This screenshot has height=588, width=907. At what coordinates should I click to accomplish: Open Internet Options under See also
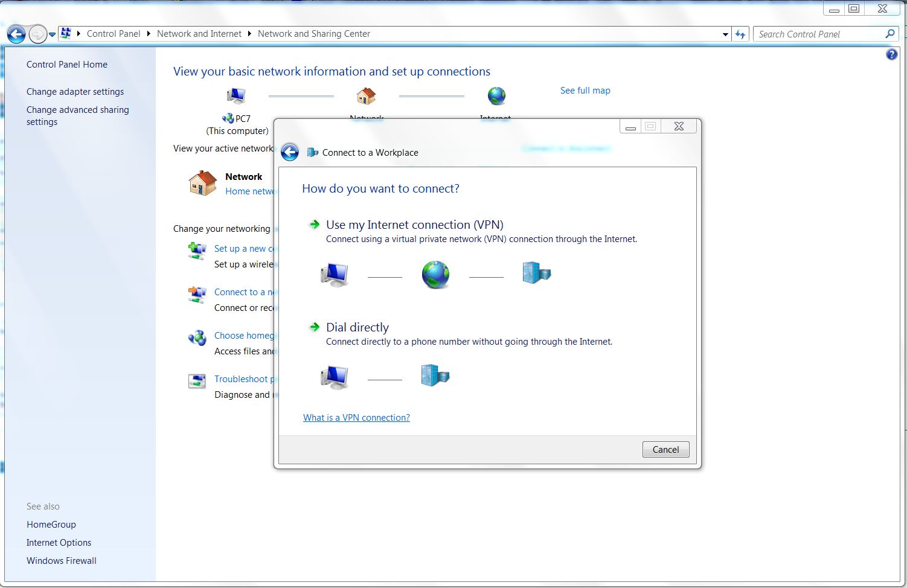tap(59, 543)
